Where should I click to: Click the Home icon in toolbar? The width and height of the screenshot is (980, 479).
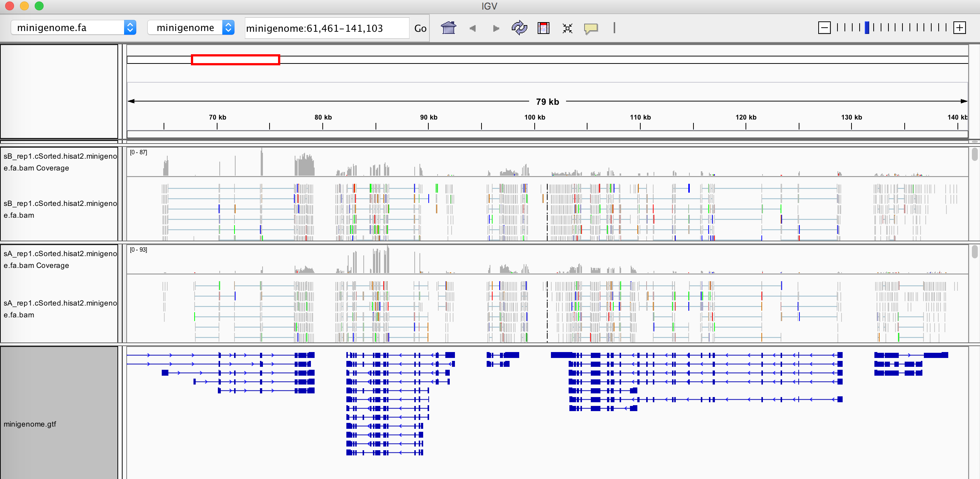pyautogui.click(x=448, y=28)
